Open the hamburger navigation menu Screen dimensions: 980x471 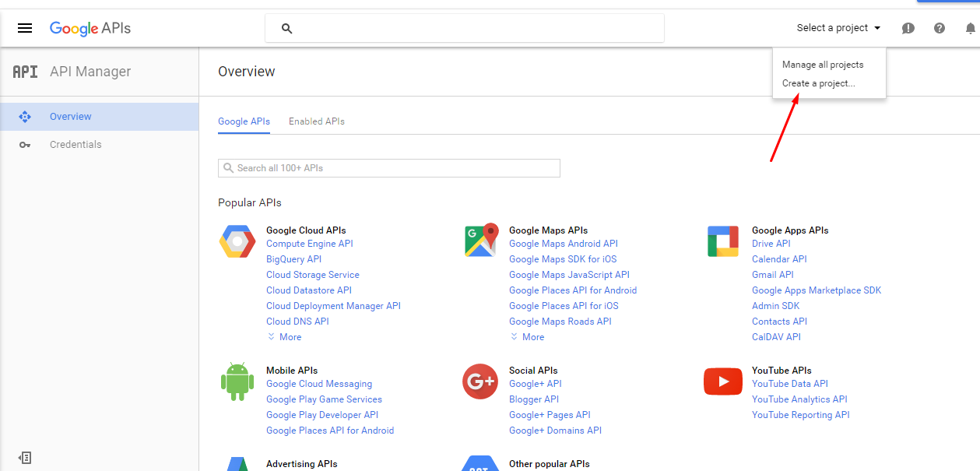(25, 28)
